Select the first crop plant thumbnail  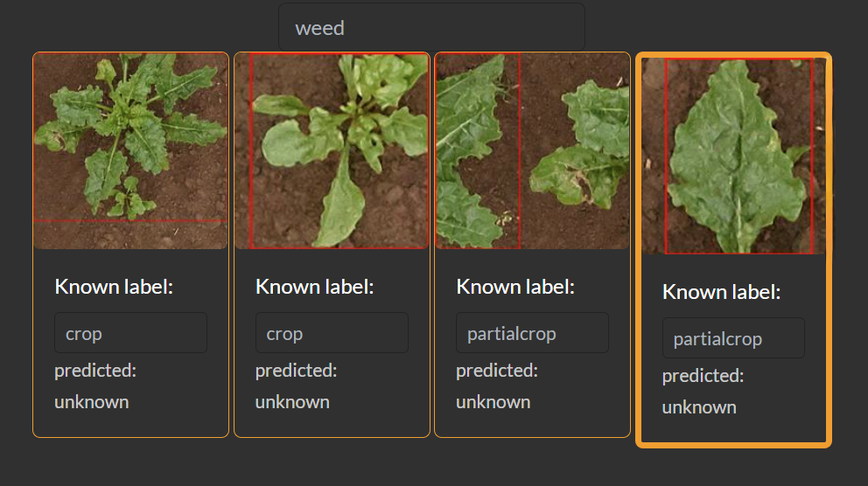pos(130,150)
